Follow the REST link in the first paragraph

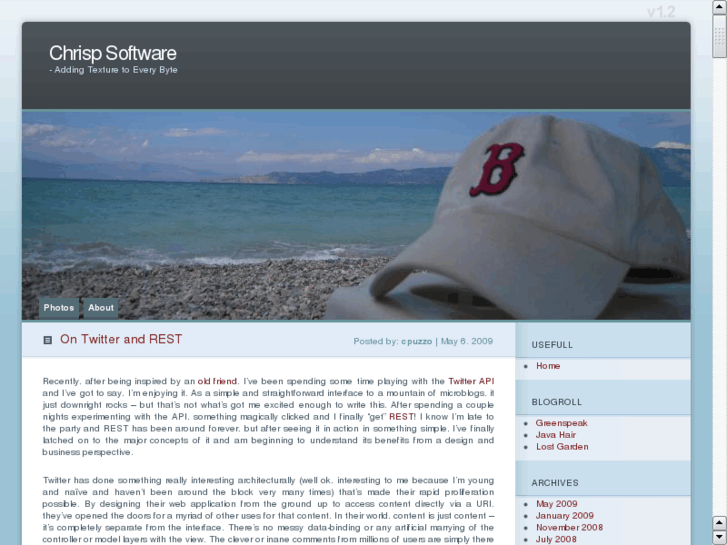click(x=401, y=417)
